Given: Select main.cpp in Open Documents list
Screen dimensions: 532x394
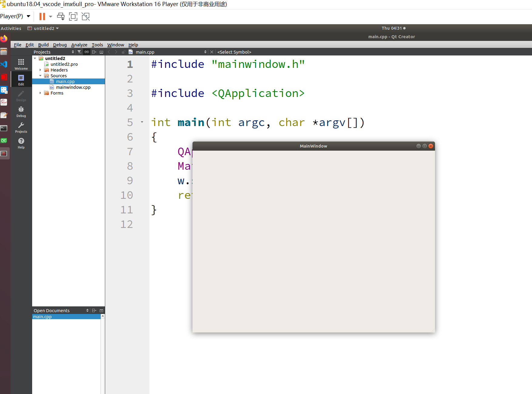Looking at the screenshot, I should coord(66,316).
